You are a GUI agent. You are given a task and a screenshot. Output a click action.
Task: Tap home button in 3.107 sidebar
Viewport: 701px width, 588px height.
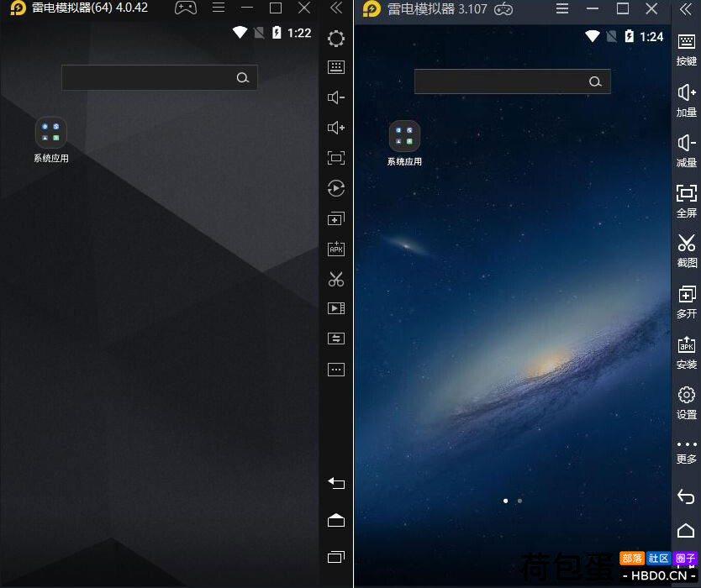click(686, 530)
